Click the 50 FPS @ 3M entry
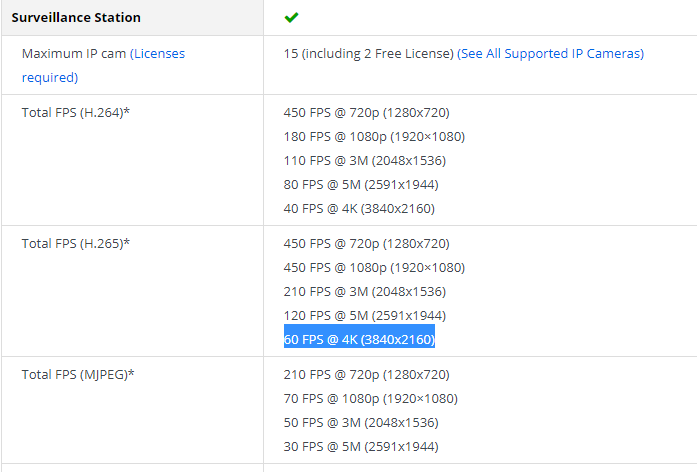Image resolution: width=697 pixels, height=472 pixels. click(361, 422)
